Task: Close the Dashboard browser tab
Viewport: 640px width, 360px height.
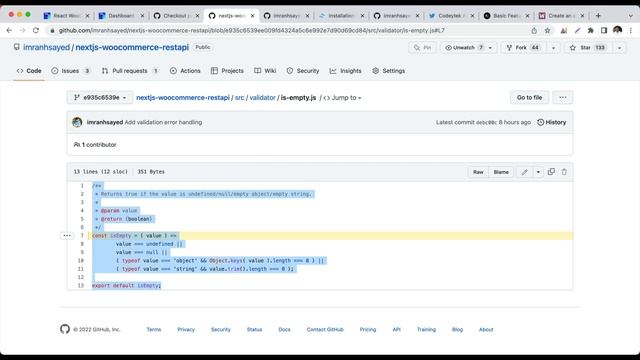Action: (x=142, y=16)
